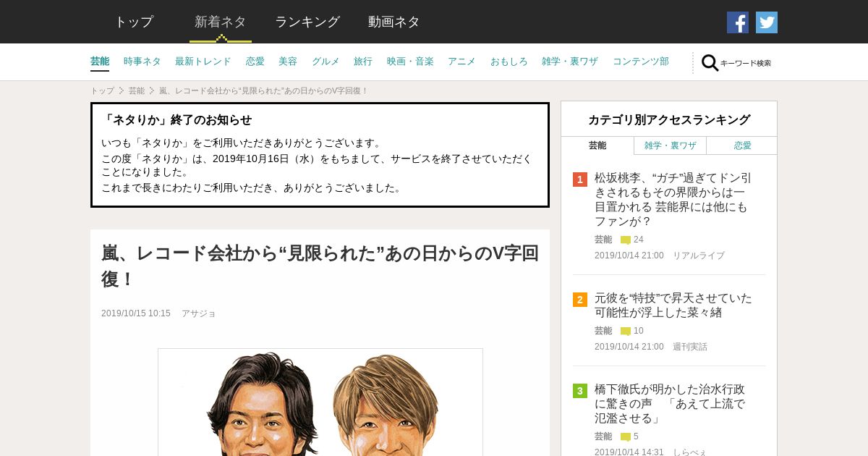
Task: Click article title in breadcrumb trail
Action: [x=264, y=90]
